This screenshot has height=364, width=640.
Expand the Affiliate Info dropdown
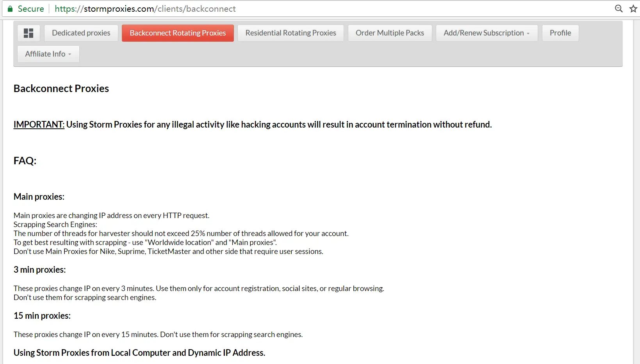click(x=48, y=54)
